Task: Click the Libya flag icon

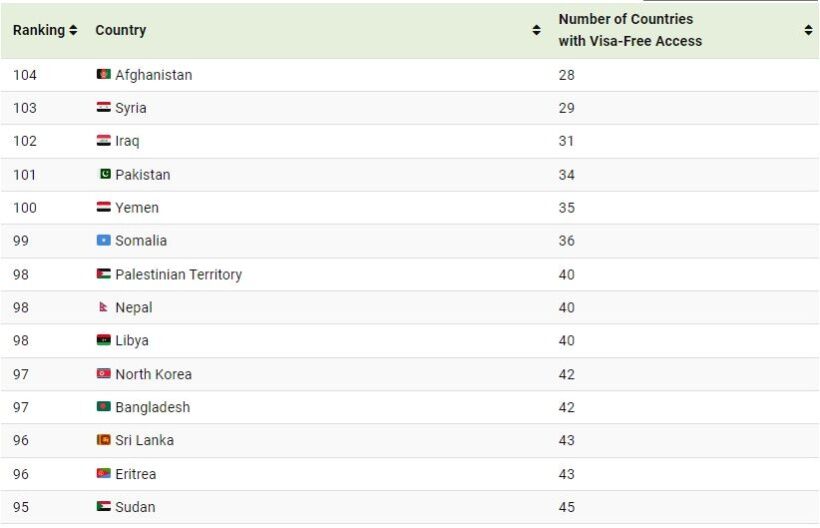Action: pyautogui.click(x=103, y=341)
